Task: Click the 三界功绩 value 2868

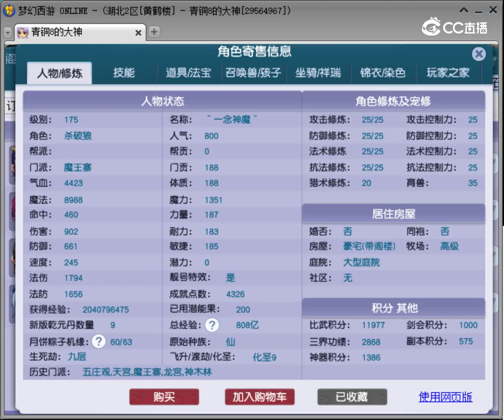Action: click(371, 342)
